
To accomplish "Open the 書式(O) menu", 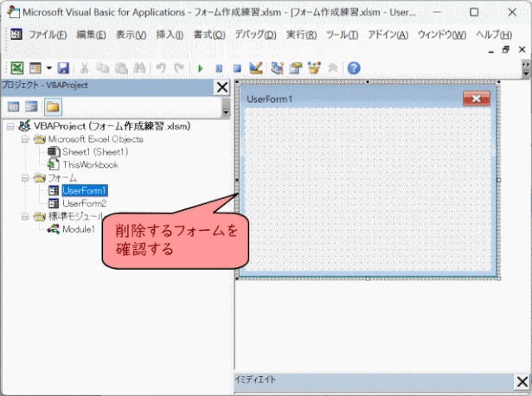I will tap(209, 35).
